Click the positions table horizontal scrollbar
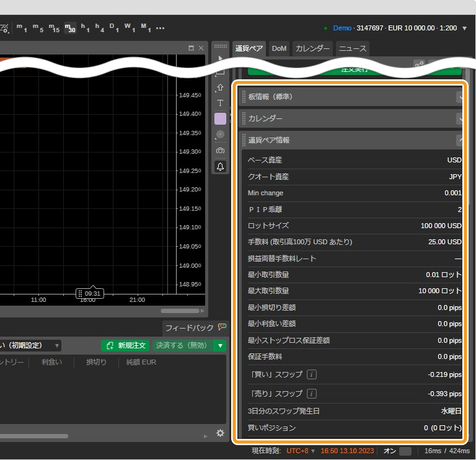 coord(34,436)
